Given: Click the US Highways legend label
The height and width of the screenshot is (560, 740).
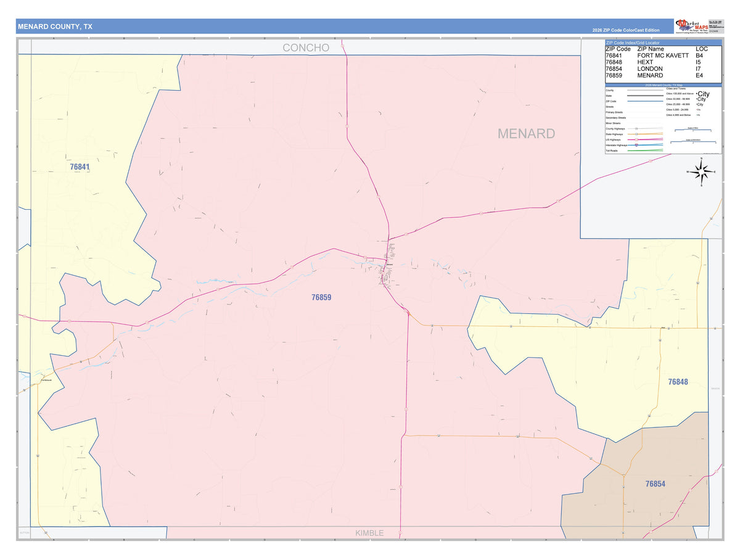Looking at the screenshot, I should click(613, 139).
